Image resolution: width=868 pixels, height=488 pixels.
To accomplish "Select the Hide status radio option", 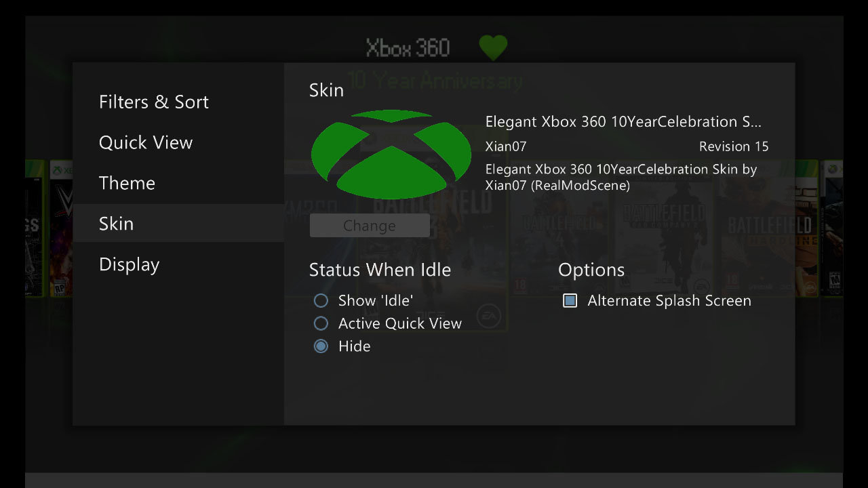I will [x=342, y=346].
